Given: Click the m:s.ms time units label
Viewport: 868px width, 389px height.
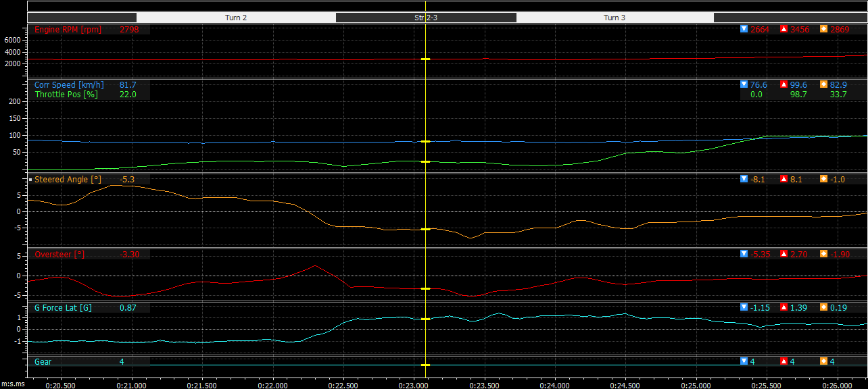Looking at the screenshot, I should click(x=13, y=384).
